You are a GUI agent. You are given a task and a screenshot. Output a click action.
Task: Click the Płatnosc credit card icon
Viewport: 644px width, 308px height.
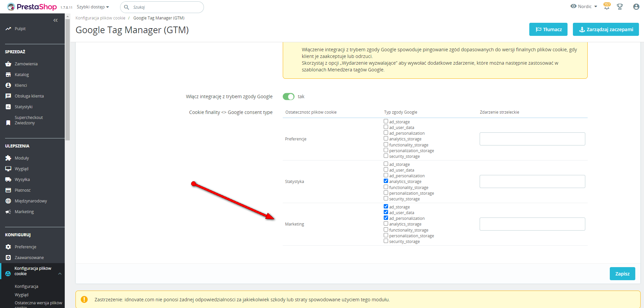[x=8, y=190]
